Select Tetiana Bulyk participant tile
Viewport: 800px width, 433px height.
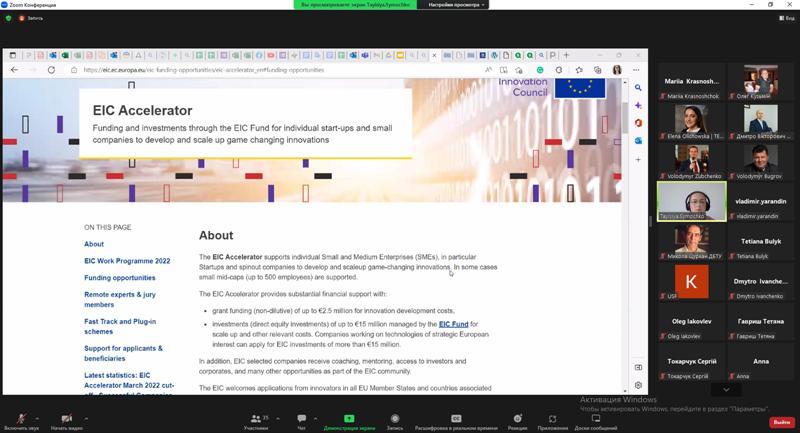pyautogui.click(x=760, y=242)
